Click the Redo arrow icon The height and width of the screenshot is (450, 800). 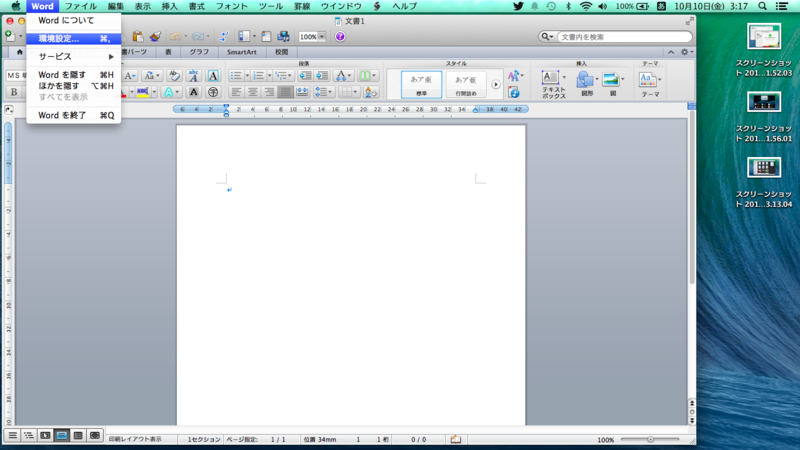tap(198, 36)
